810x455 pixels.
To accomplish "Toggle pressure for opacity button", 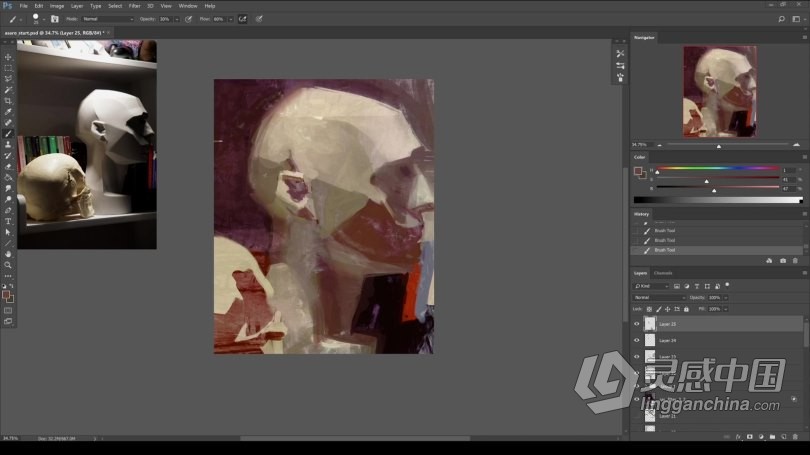I will tap(189, 19).
